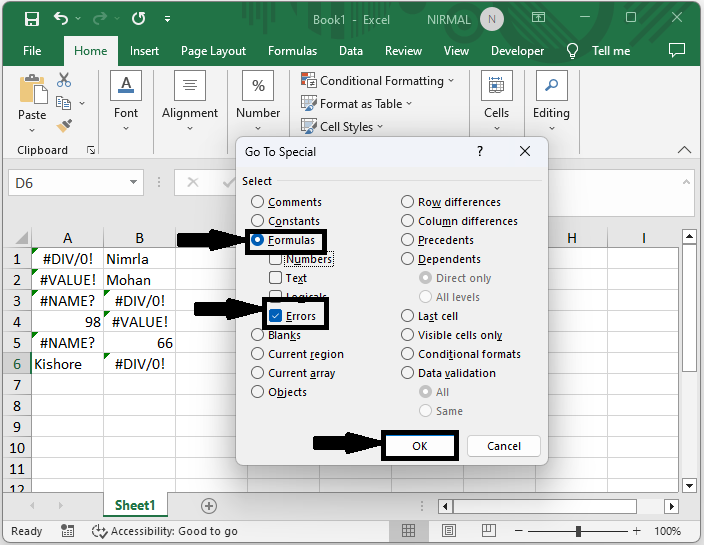Select Visible cells only radio option
Image resolution: width=704 pixels, height=545 pixels.
pyautogui.click(x=407, y=335)
